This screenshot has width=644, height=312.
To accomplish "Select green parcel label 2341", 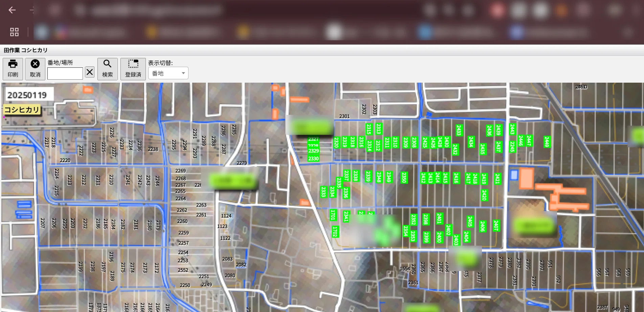I will [x=346, y=216].
